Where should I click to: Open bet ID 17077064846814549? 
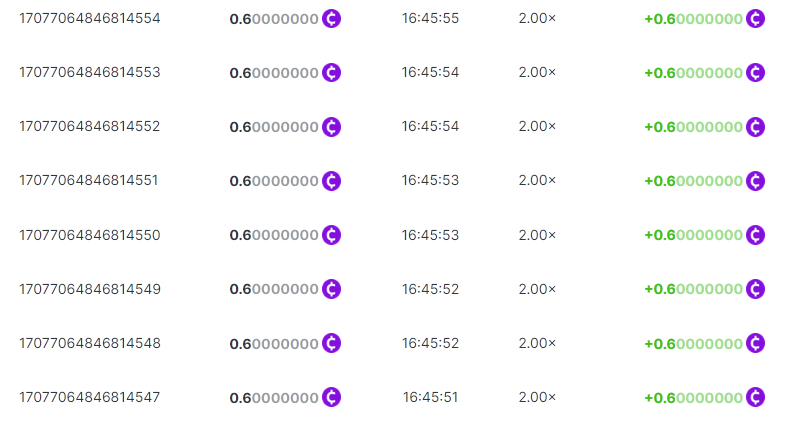90,289
